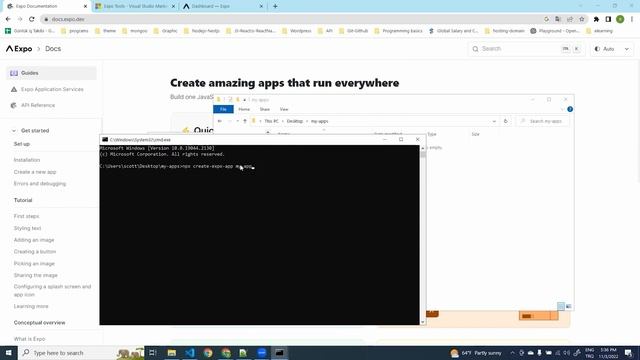Go back using Chrome's back arrow
This screenshot has width=640, height=360.
pos(8,19)
